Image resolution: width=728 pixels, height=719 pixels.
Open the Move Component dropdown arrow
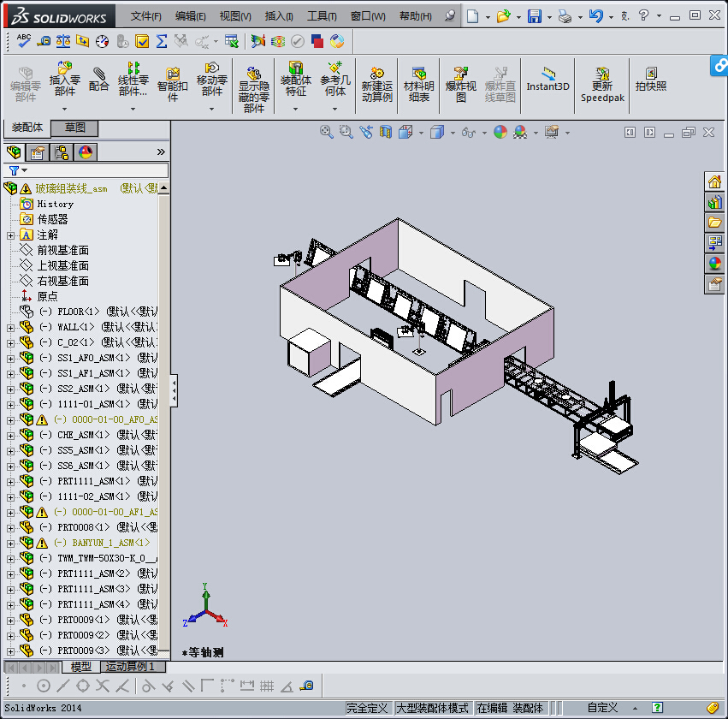[x=211, y=109]
